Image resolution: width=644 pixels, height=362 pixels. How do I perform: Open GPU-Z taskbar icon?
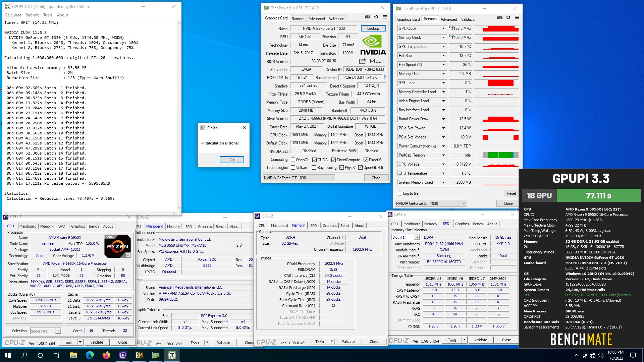tap(155, 355)
